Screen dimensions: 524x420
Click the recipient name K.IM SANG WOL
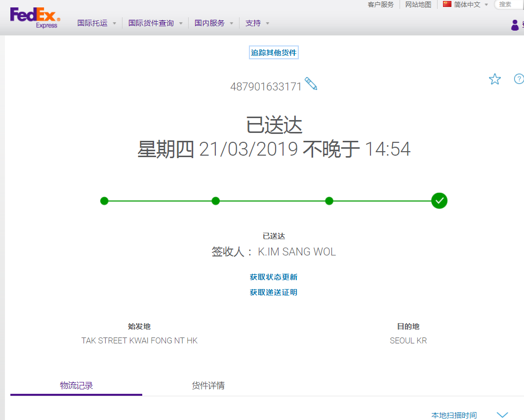(297, 252)
